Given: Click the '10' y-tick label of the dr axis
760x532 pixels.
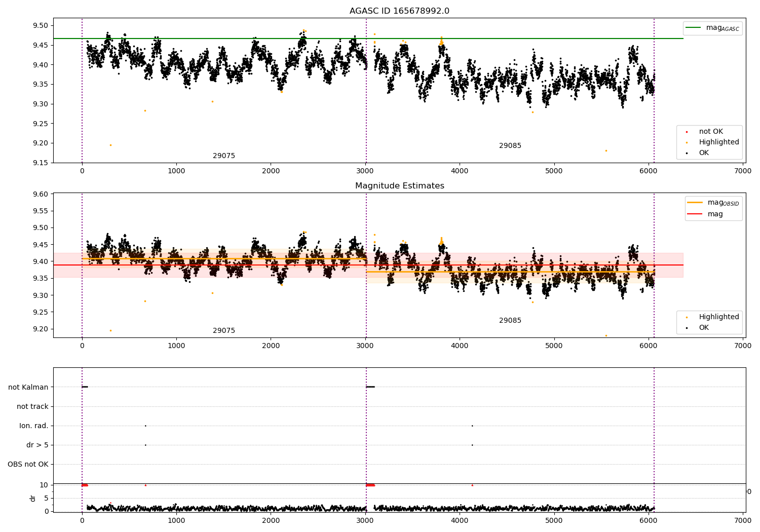Looking at the screenshot, I should (x=44, y=485).
